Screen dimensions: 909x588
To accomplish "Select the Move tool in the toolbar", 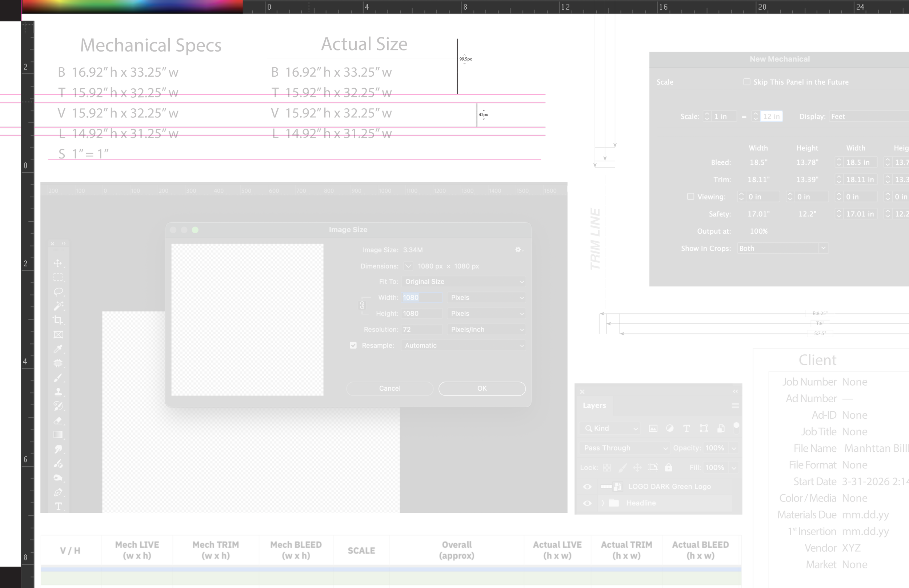I will [x=58, y=263].
